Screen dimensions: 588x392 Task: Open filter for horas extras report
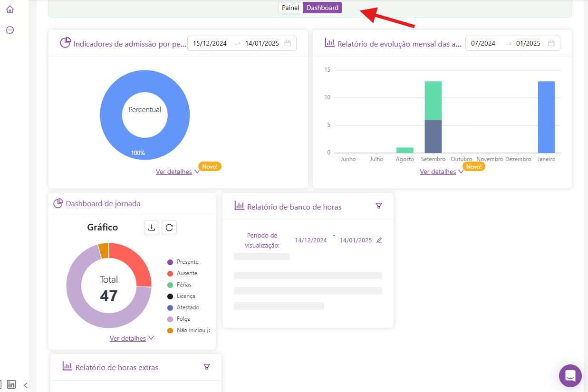click(x=207, y=367)
